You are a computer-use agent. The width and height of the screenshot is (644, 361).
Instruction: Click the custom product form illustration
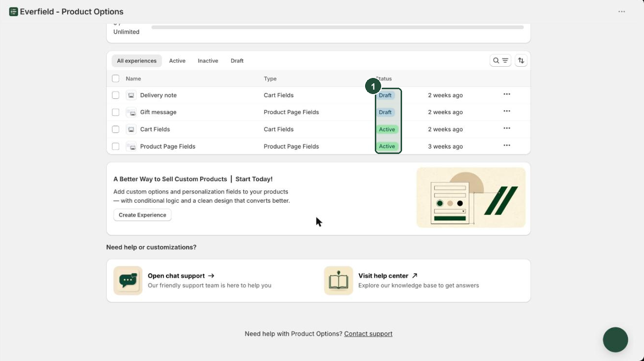471,197
